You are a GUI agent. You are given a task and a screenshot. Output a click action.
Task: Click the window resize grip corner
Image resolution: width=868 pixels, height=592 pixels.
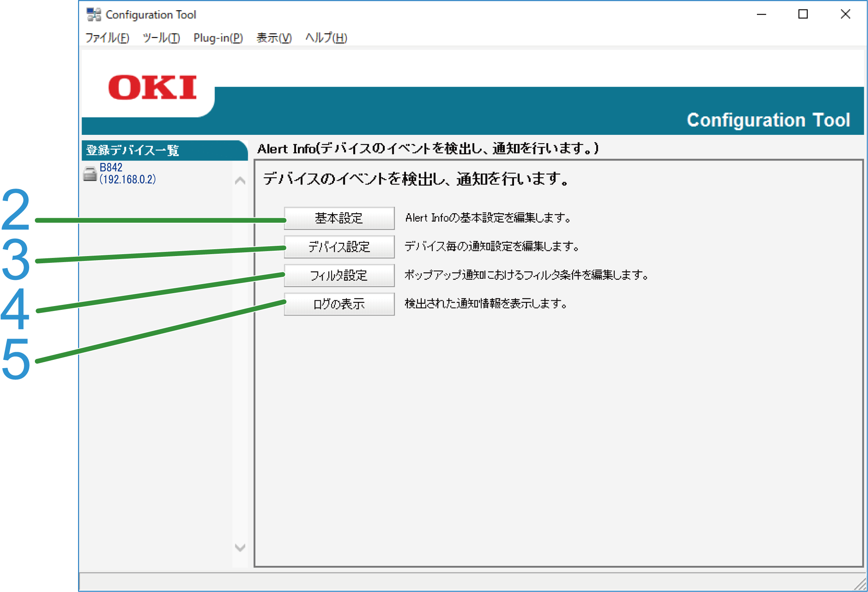click(860, 584)
